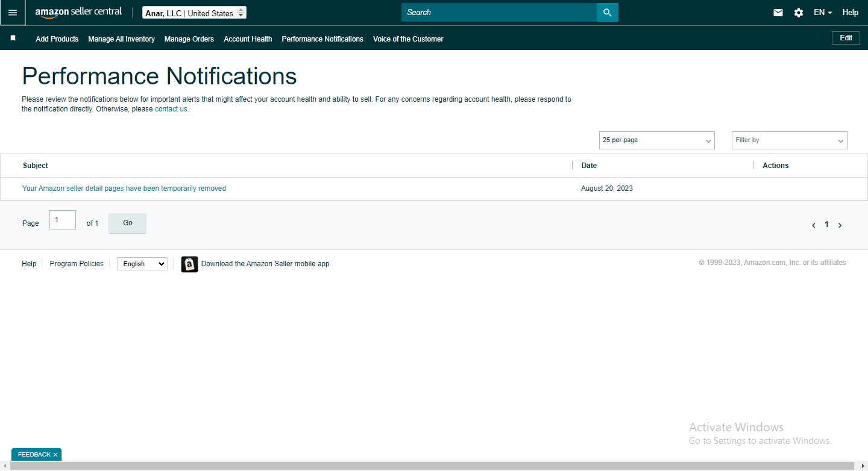The width and height of the screenshot is (868, 471).
Task: Click the scrollbar left arrow
Action: coord(4,466)
